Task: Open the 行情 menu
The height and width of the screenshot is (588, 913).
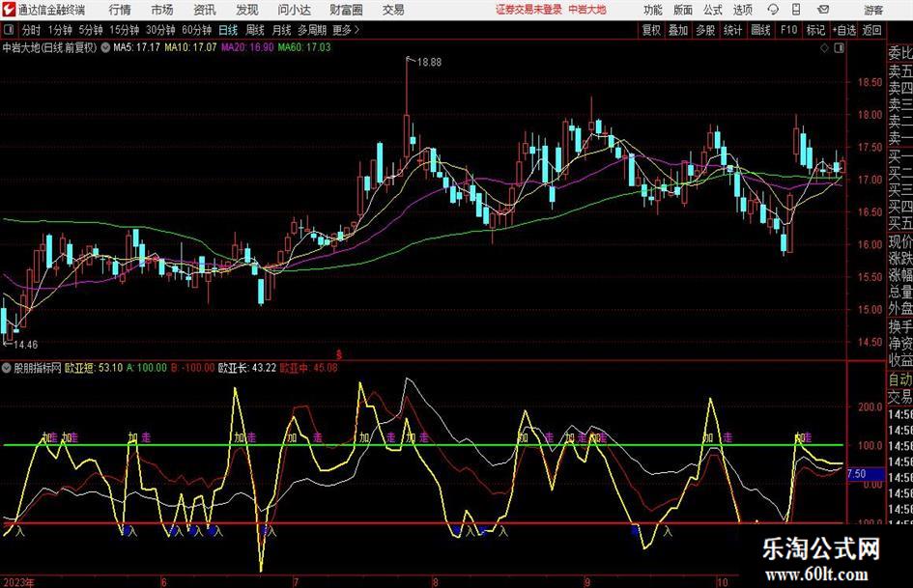Action: pyautogui.click(x=120, y=10)
